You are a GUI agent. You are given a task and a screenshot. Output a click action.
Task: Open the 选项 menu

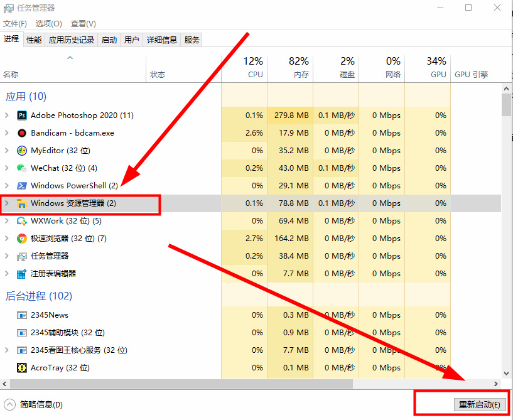(x=47, y=23)
